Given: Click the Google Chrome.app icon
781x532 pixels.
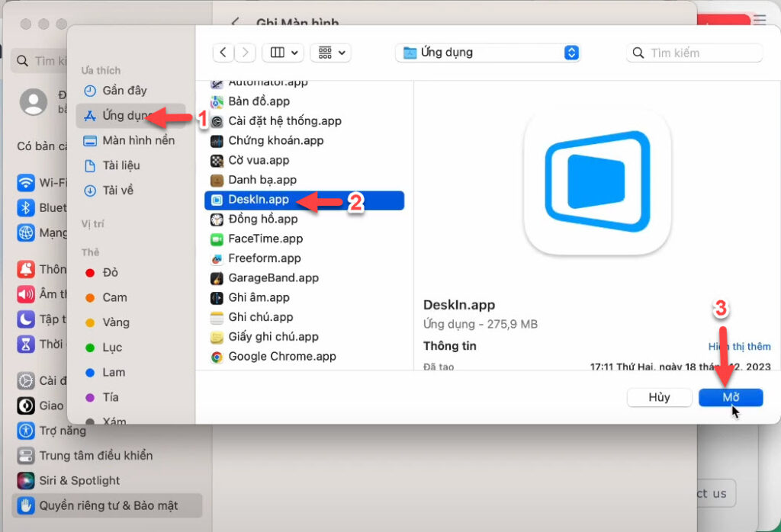Looking at the screenshot, I should point(217,357).
